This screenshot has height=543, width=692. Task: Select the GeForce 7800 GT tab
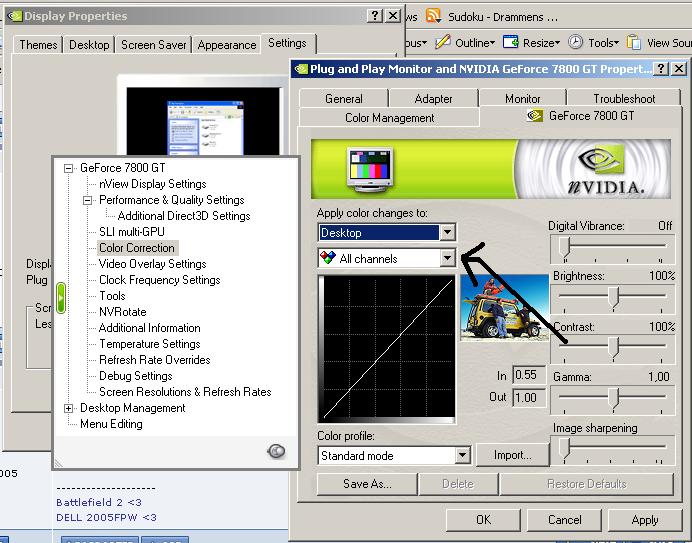tap(580, 116)
